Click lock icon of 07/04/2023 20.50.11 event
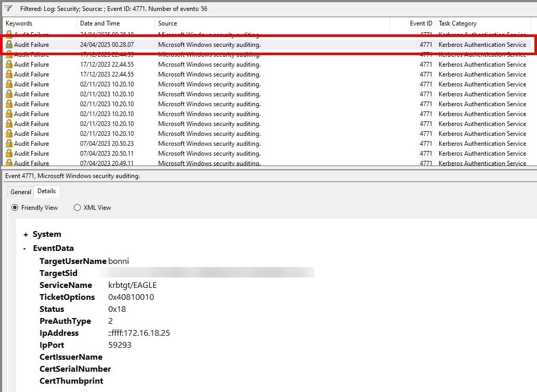This screenshot has height=392, width=537. point(9,154)
